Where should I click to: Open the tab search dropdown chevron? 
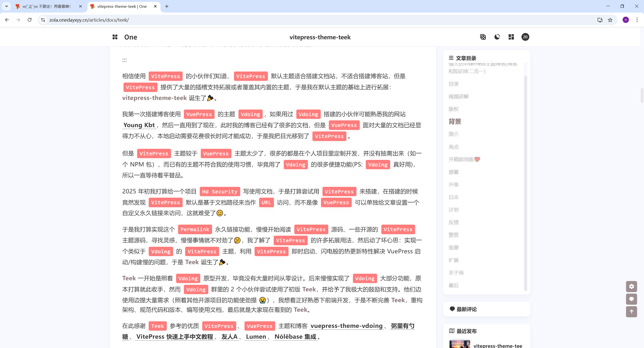7,6
